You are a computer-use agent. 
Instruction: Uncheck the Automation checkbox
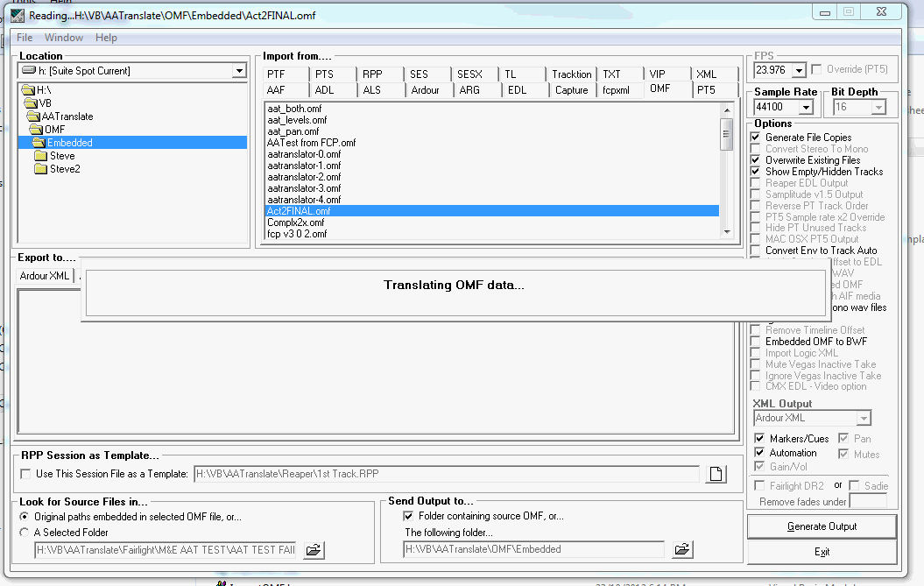click(x=760, y=453)
